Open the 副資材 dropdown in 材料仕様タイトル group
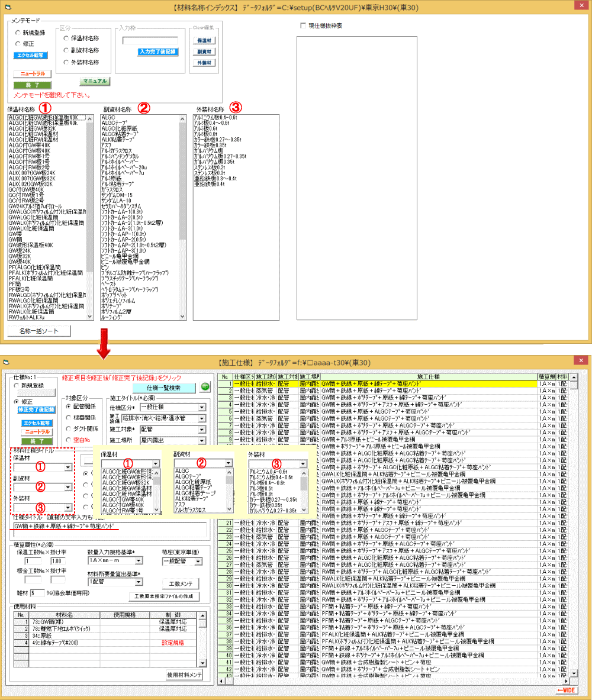Viewport: 592px width, 700px height. coord(43,488)
